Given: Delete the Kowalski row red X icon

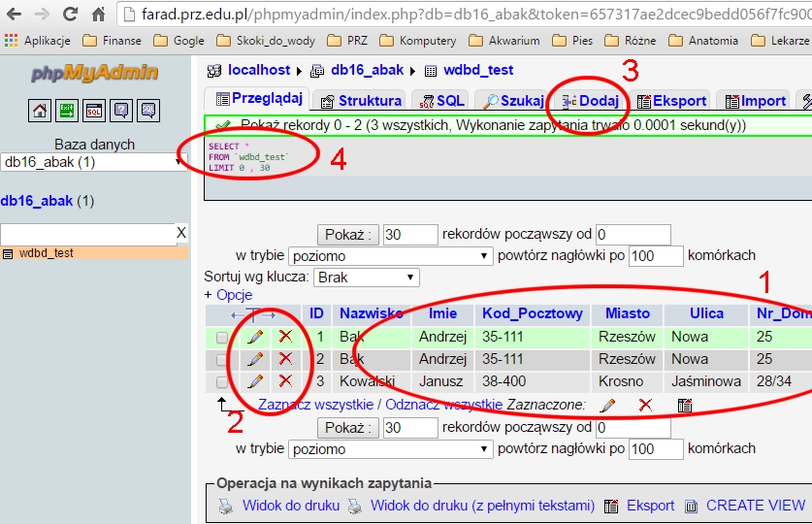Looking at the screenshot, I should coord(285,381).
